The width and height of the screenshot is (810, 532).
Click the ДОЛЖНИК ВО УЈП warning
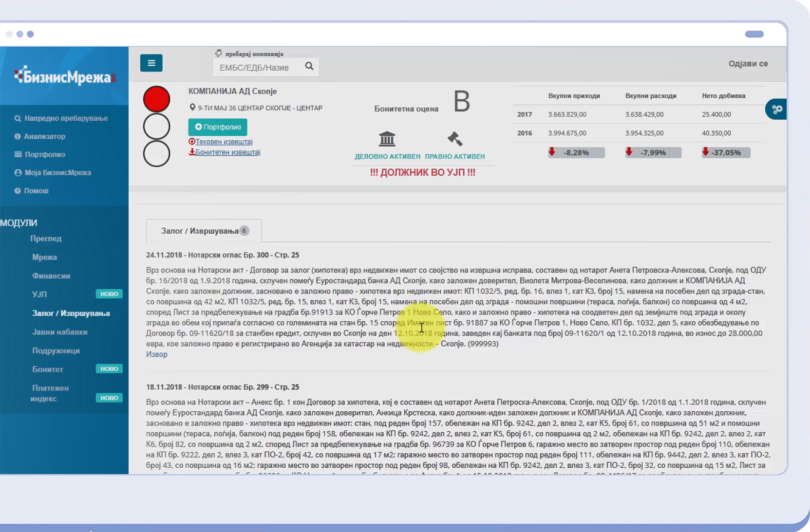click(423, 172)
